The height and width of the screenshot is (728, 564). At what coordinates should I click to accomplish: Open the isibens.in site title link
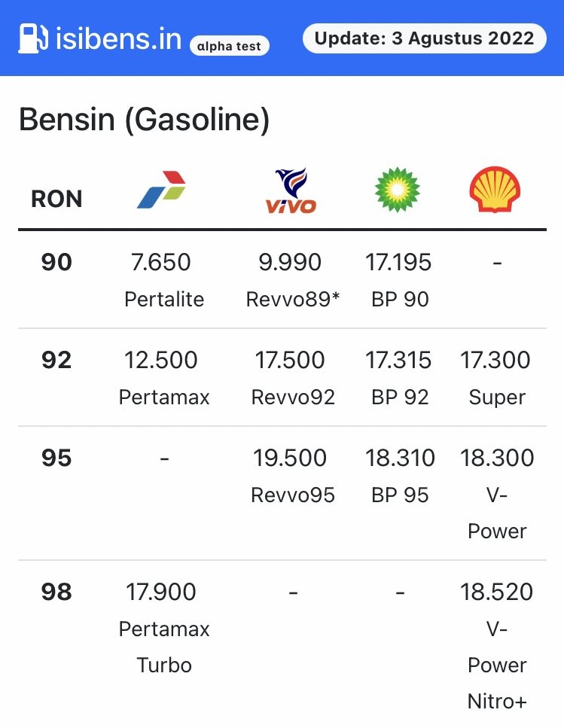point(118,38)
